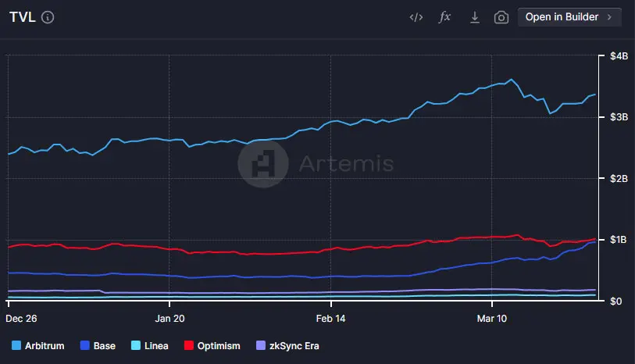Click the Optimism line at Feb 14
Image resolution: width=635 pixels, height=364 pixels.
click(x=330, y=249)
